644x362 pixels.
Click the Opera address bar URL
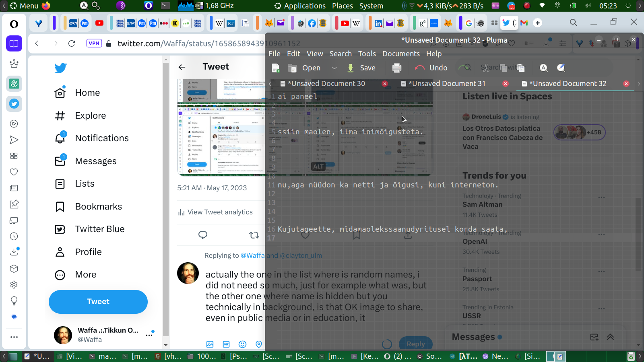(209, 43)
